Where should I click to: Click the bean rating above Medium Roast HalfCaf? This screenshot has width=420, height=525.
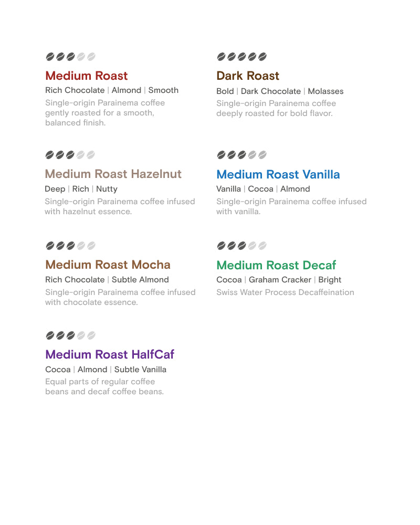pos(70,335)
